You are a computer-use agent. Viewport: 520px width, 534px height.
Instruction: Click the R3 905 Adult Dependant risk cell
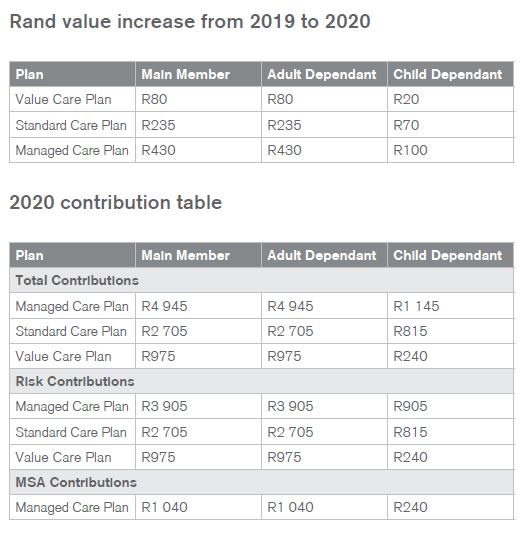[x=324, y=406]
